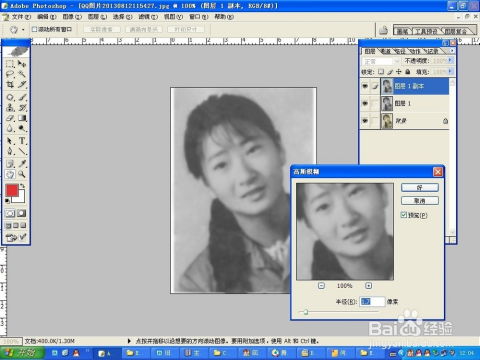
Task: Select the Zoom tool
Action: tap(22, 174)
